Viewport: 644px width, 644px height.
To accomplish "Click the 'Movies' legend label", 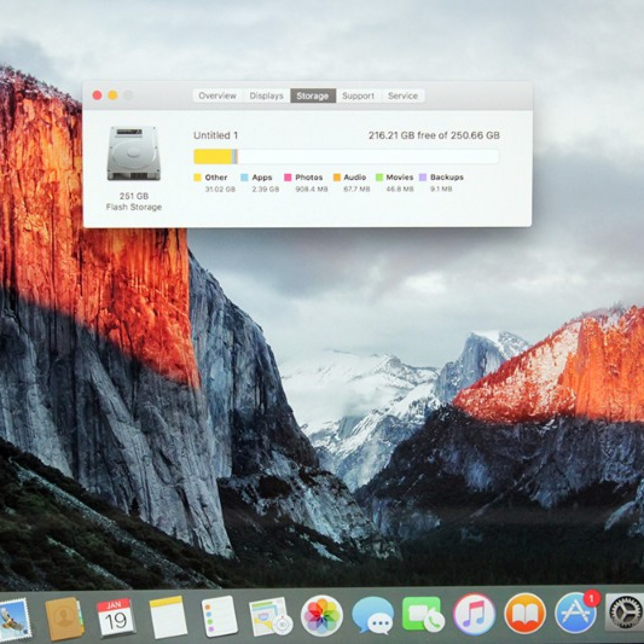I will pyautogui.click(x=400, y=177).
